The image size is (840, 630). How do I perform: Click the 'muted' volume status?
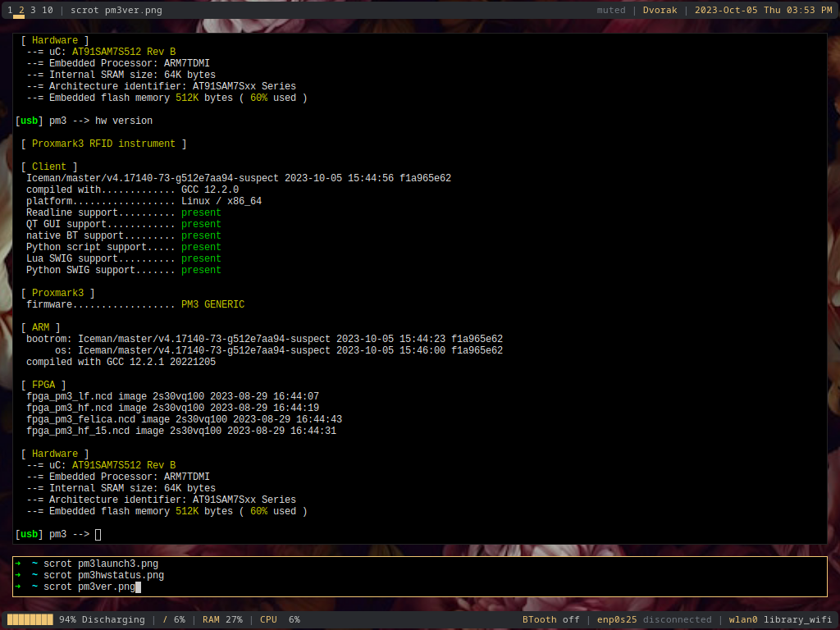click(611, 10)
